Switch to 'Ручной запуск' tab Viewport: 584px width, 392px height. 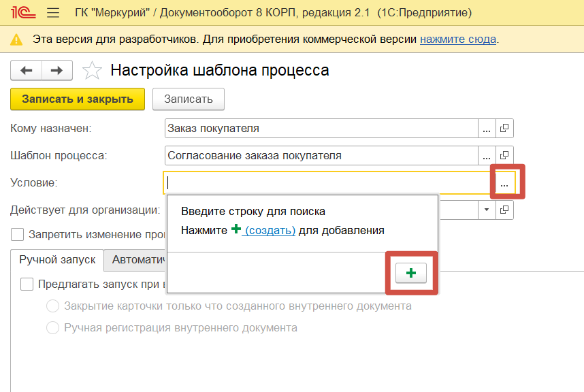click(57, 259)
